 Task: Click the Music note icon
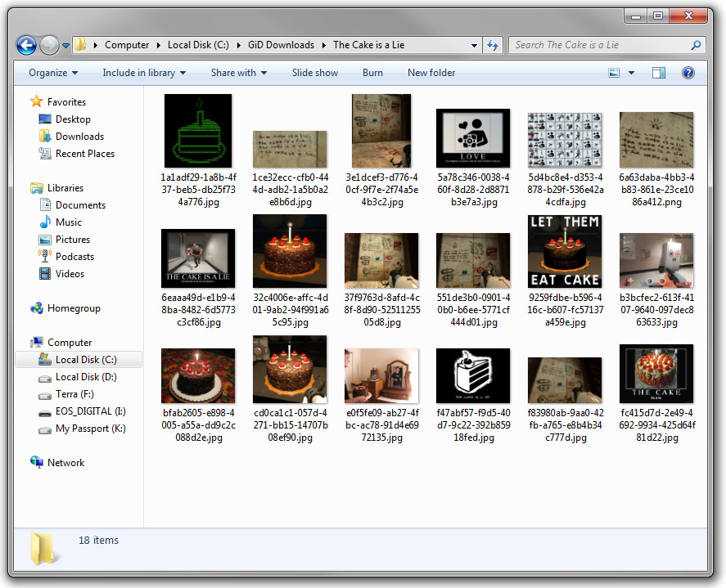45,222
